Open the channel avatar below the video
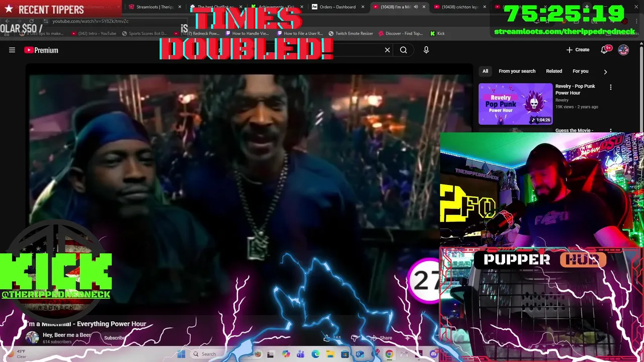 point(32,338)
